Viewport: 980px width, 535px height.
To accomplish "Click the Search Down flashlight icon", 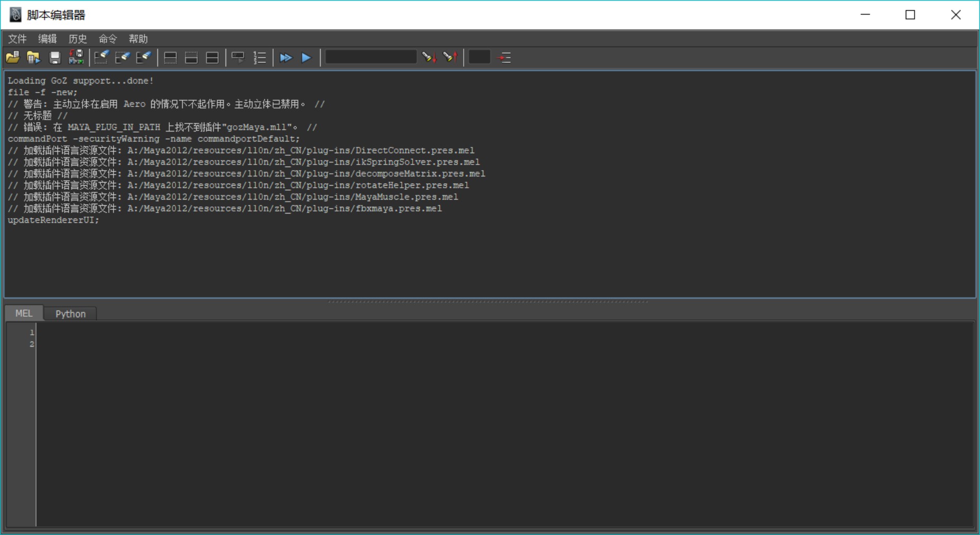I will coord(429,57).
